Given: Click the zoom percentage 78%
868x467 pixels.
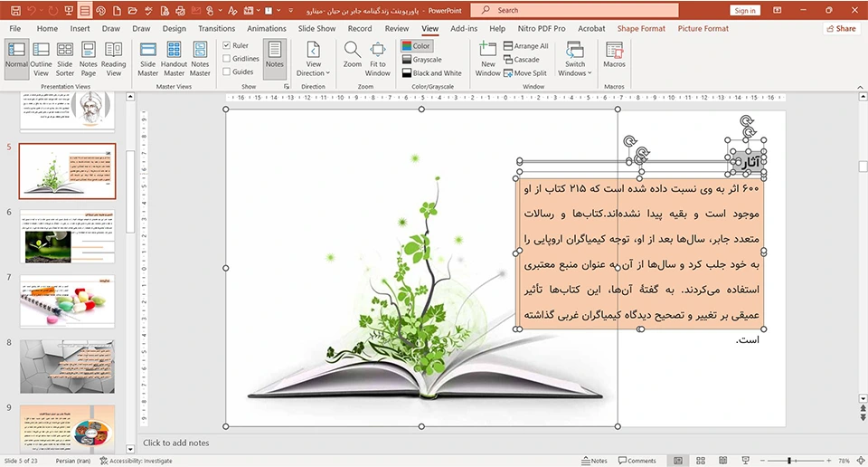Looking at the screenshot, I should (x=844, y=461).
